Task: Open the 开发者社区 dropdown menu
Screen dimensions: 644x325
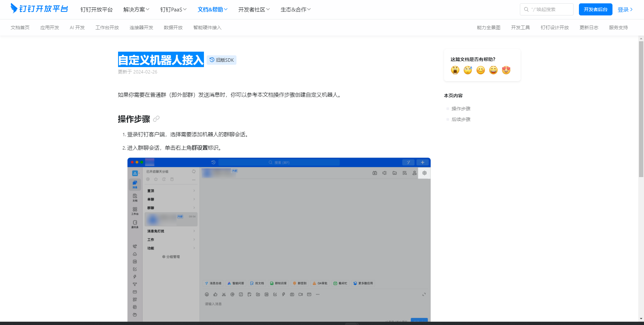Action: coord(254,9)
